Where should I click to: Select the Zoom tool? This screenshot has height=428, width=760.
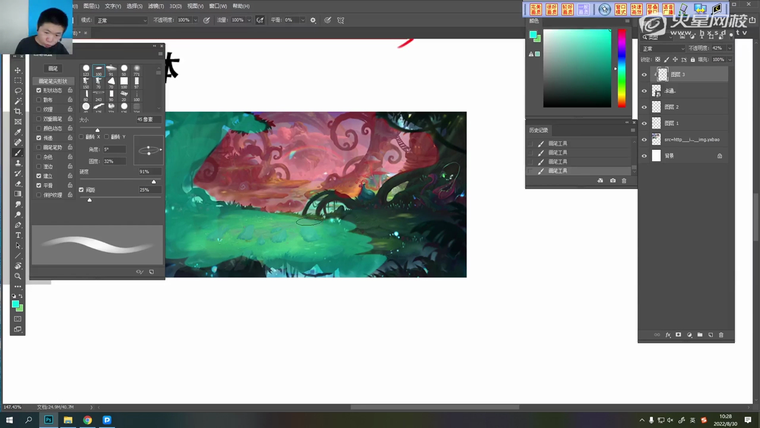(18, 276)
